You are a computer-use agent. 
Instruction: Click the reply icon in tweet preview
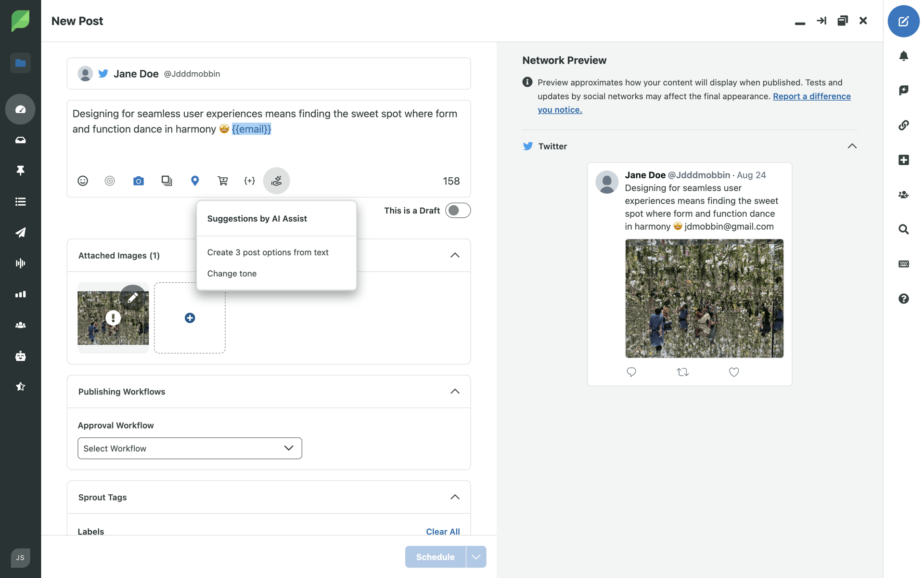631,372
